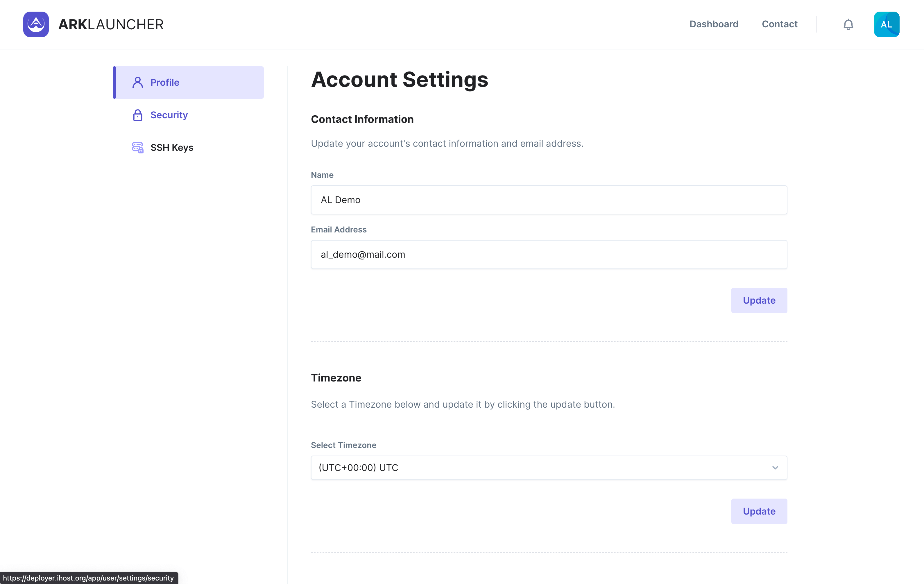Image resolution: width=924 pixels, height=584 pixels.
Task: Click the ARKLAUNCHER brand text
Action: click(111, 25)
